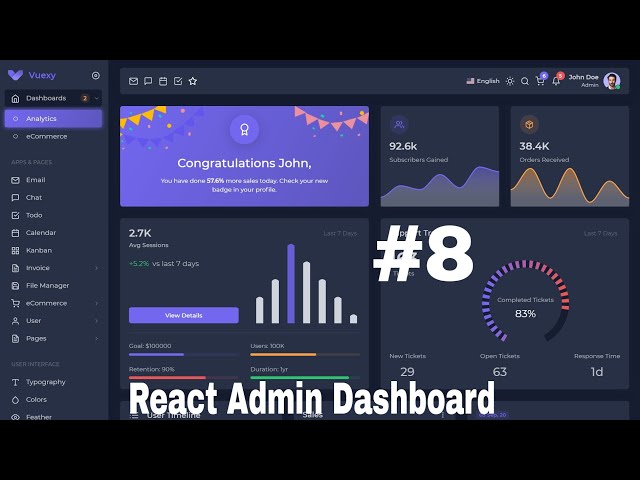
Task: Click the Duration: 1yr progress bar
Action: tap(305, 378)
